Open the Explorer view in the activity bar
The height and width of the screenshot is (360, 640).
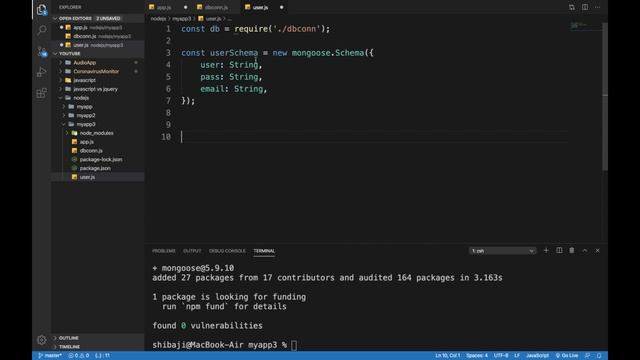[x=42, y=9]
